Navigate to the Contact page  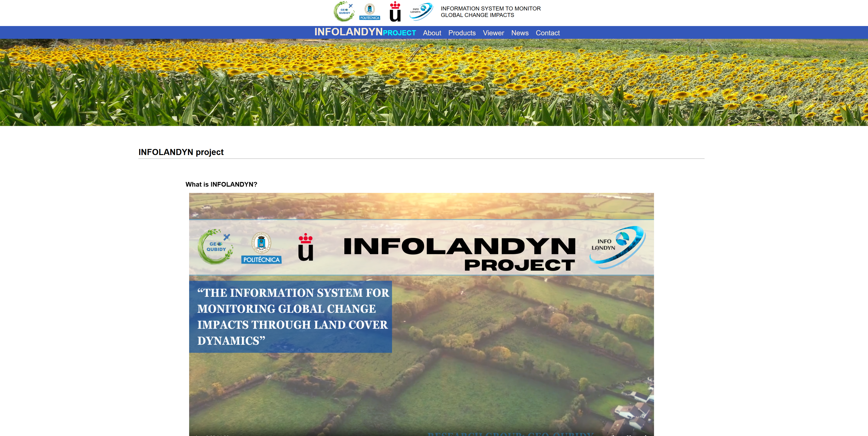548,33
